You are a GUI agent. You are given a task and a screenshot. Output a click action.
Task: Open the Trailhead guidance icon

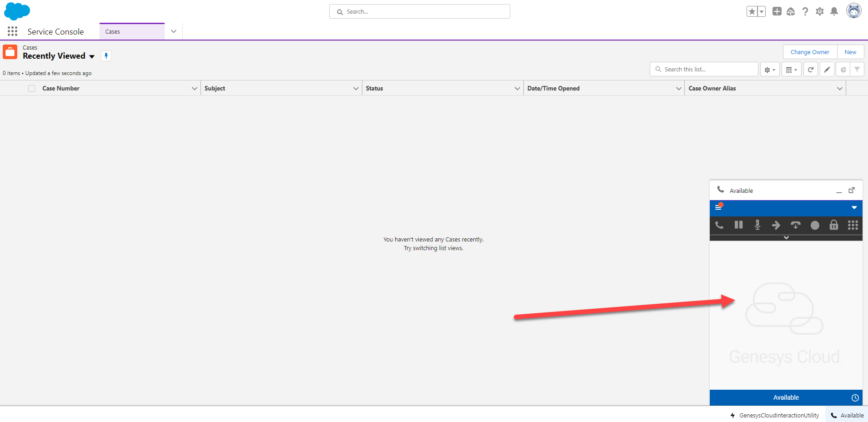(x=791, y=11)
